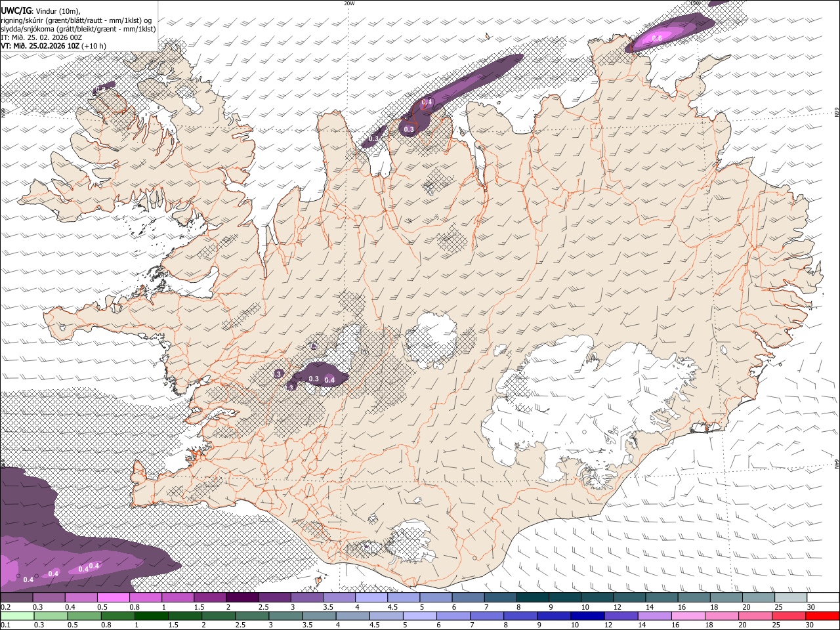Pick the palest green swatch at 0.1 in rain legend
840x630 pixels.
pyautogui.click(x=17, y=616)
